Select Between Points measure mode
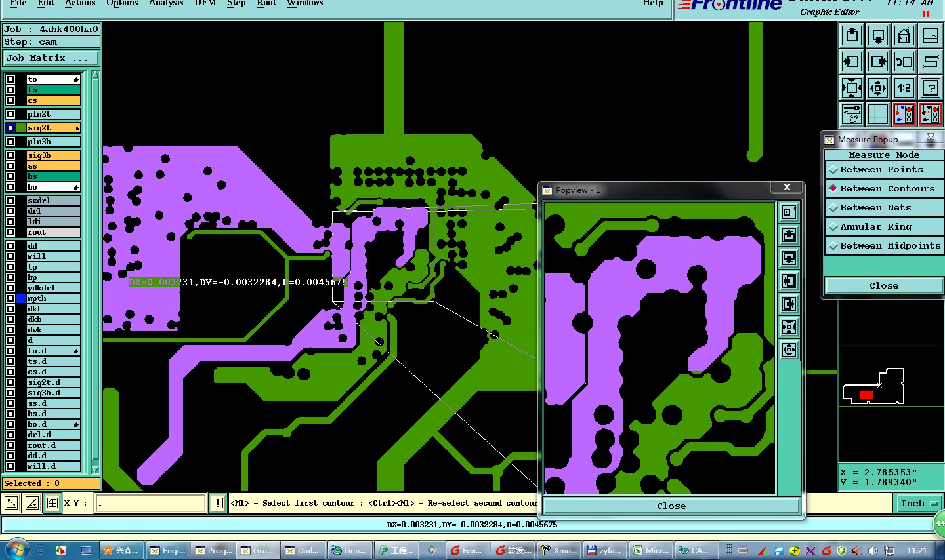945x560 pixels. (884, 169)
